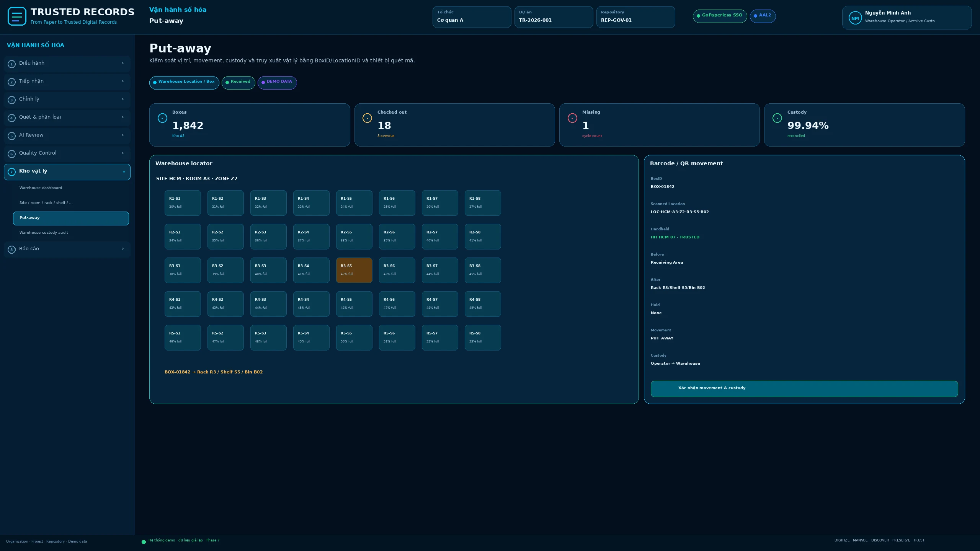This screenshot has width=980, height=551.
Task: Open the Tổ chức Cơ quan A selector
Action: click(472, 17)
